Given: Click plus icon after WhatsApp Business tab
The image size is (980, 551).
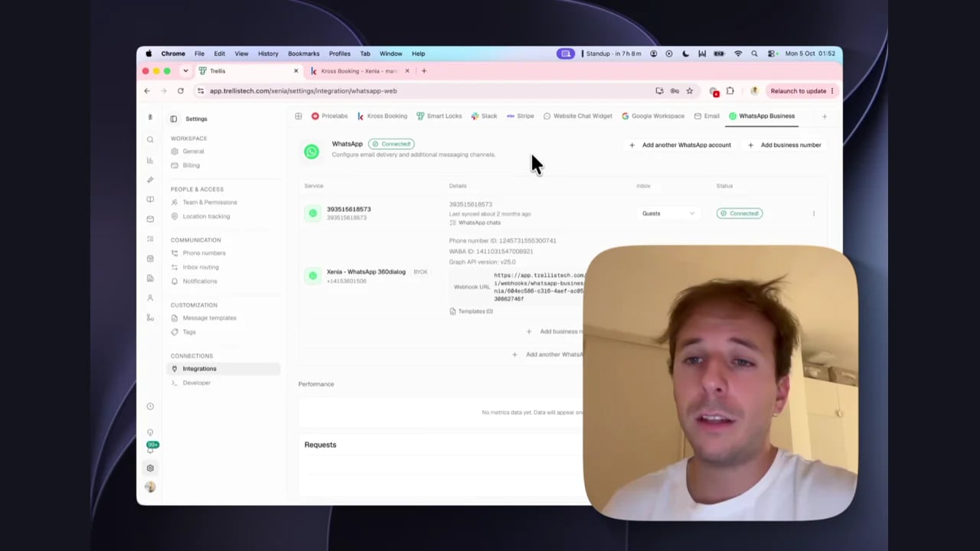Looking at the screenshot, I should 825,116.
